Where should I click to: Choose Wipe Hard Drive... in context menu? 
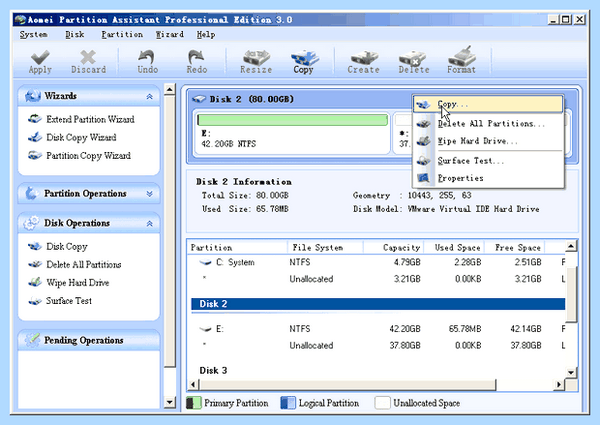point(488,141)
